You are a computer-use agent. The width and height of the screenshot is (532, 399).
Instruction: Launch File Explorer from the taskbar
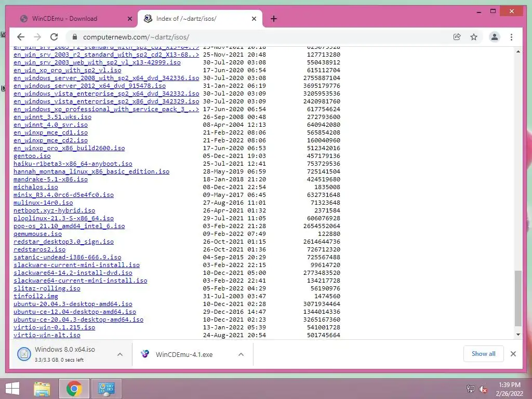point(42,389)
